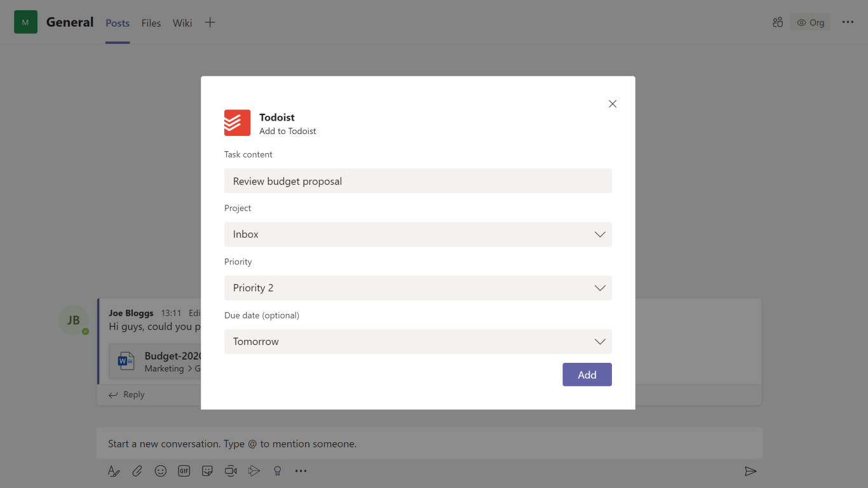Screen dimensions: 868x488
Task: Click the Add button
Action: 587,375
